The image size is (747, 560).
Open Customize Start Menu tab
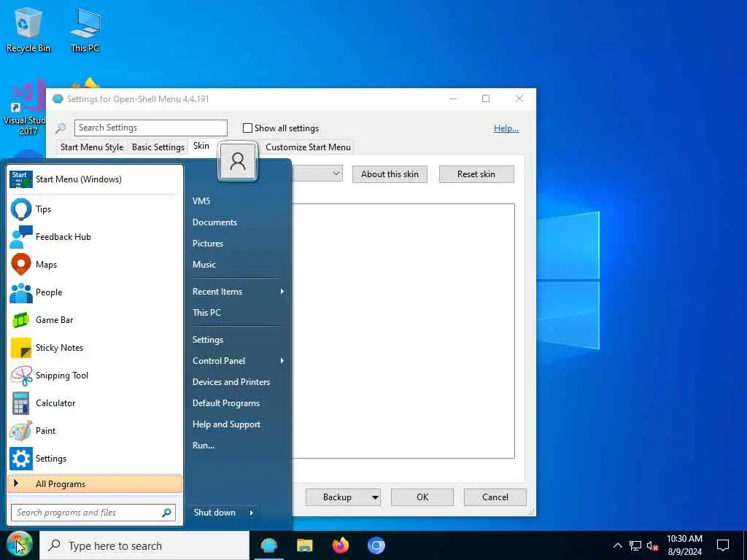(x=309, y=147)
